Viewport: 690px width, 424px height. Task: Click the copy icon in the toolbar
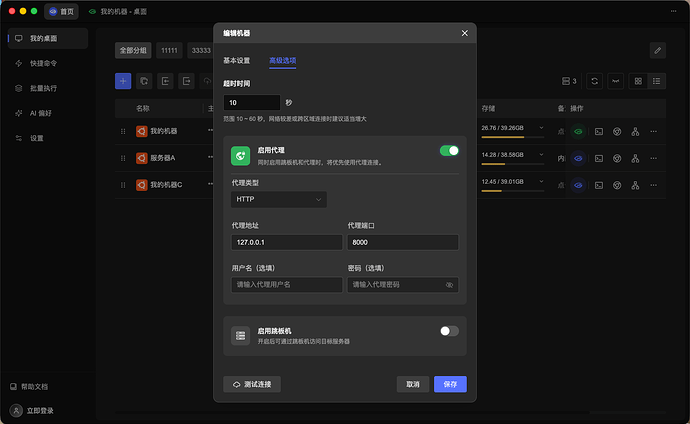pos(144,81)
